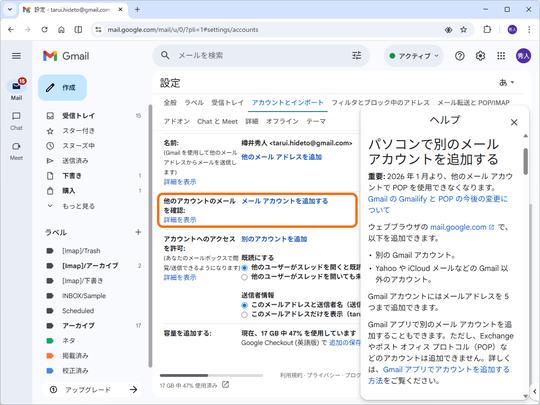
Task: Open the Scheduled label
Action: click(93, 311)
